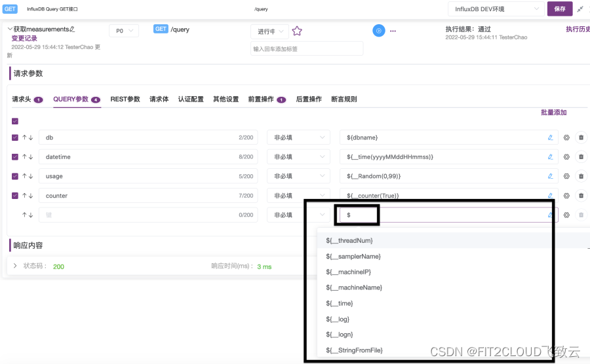Open 非必填 dropdown for db row
Screen dimensions: 590x364
(x=298, y=137)
